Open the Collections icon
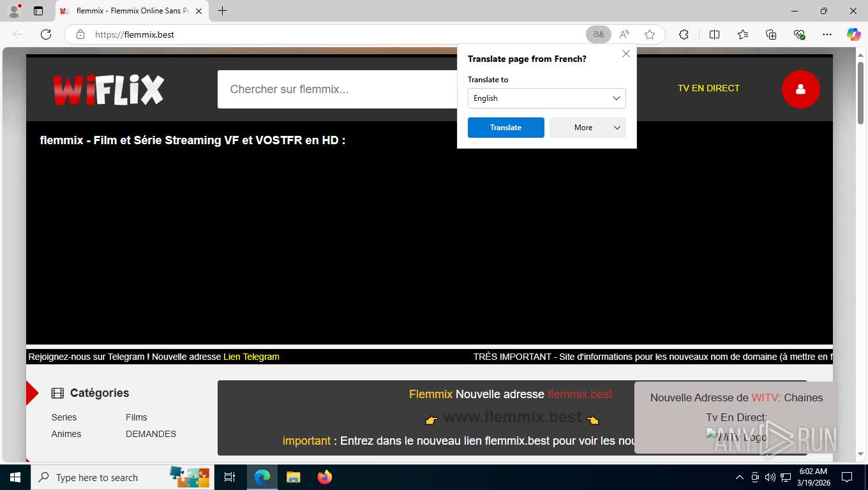This screenshot has width=868, height=490. click(x=771, y=34)
